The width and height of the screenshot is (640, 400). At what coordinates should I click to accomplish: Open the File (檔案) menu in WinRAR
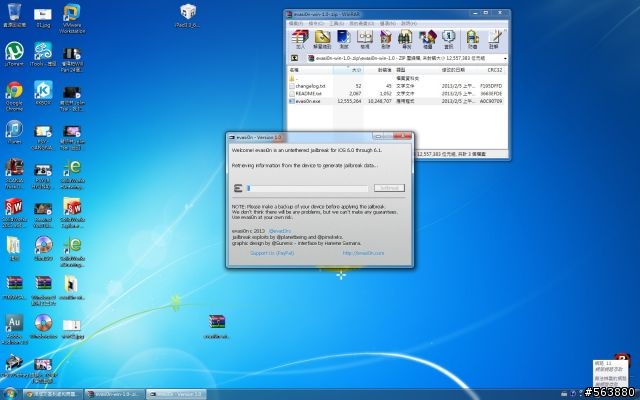click(296, 24)
